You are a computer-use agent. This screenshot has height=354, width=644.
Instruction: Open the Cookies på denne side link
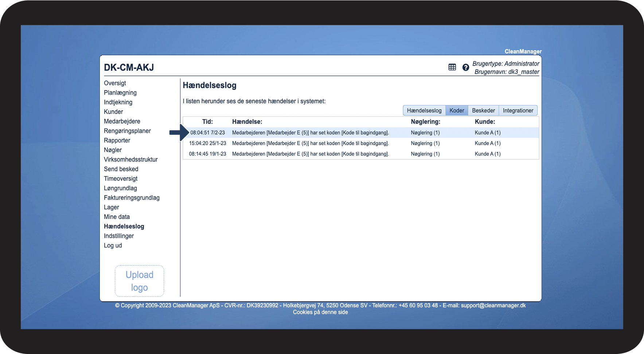[320, 312]
